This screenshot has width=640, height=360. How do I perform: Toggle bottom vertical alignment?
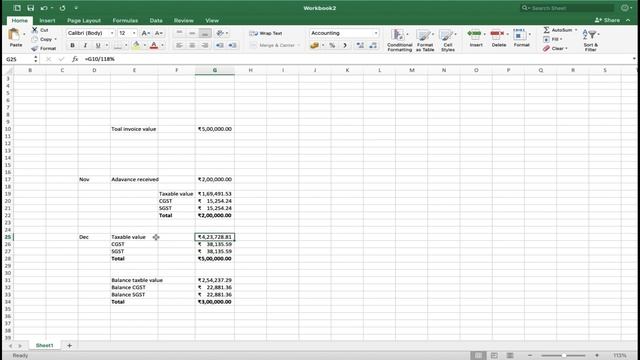tap(205, 33)
